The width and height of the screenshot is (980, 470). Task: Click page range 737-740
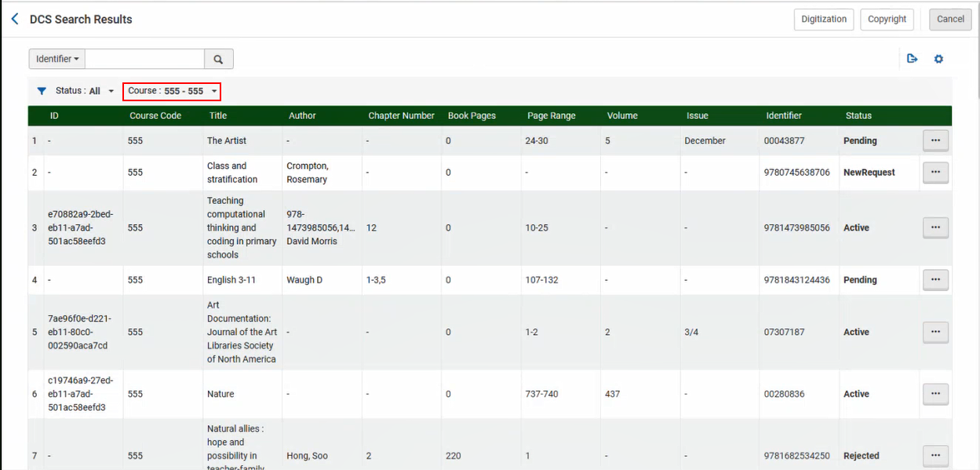tap(542, 394)
